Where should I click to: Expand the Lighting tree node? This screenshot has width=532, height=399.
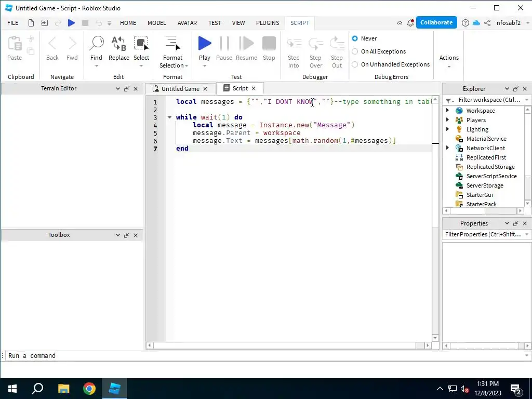(447, 129)
